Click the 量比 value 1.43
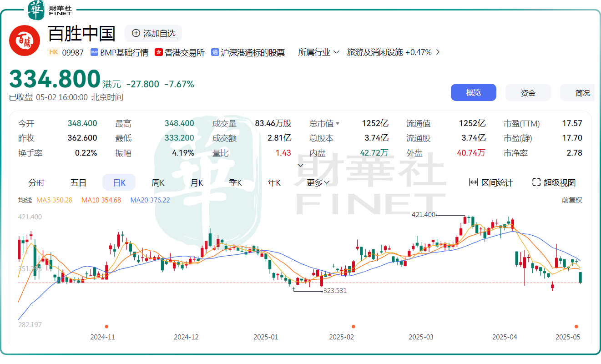This screenshot has height=364, width=601. (x=283, y=153)
